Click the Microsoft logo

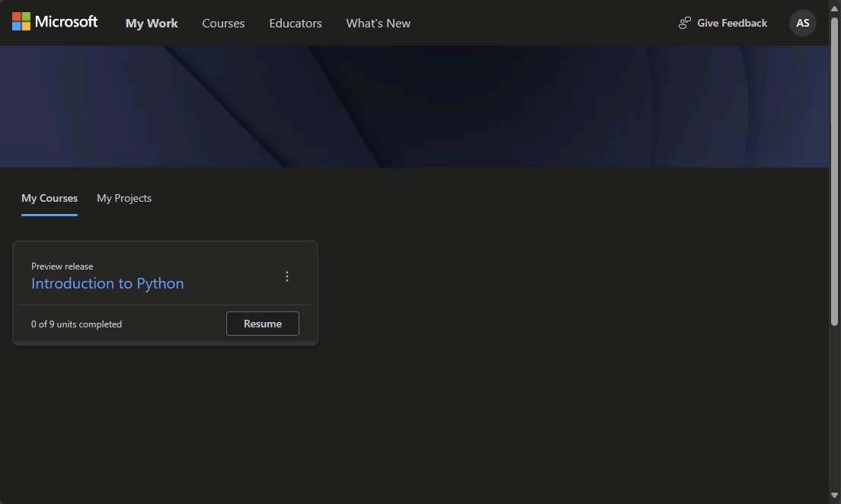53,21
